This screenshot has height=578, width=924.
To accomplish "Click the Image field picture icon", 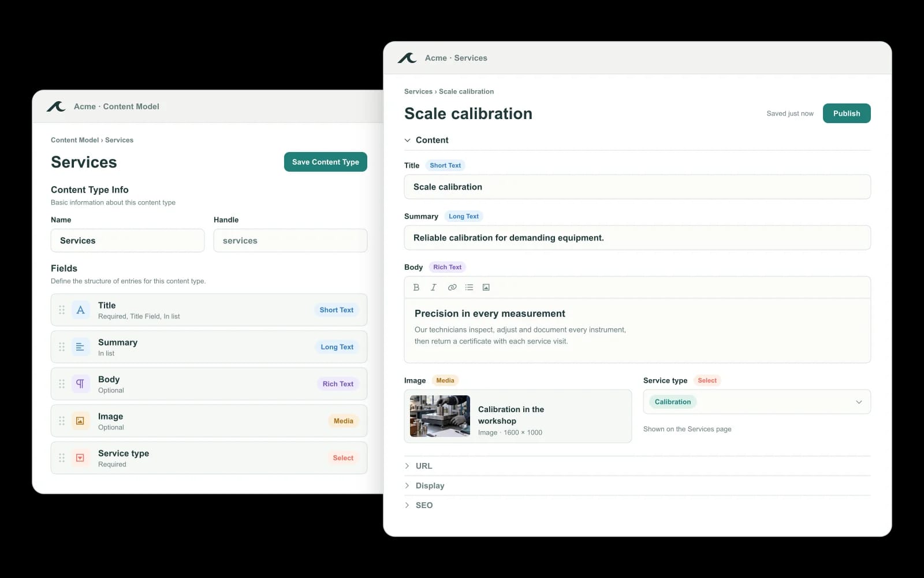I will (x=80, y=421).
